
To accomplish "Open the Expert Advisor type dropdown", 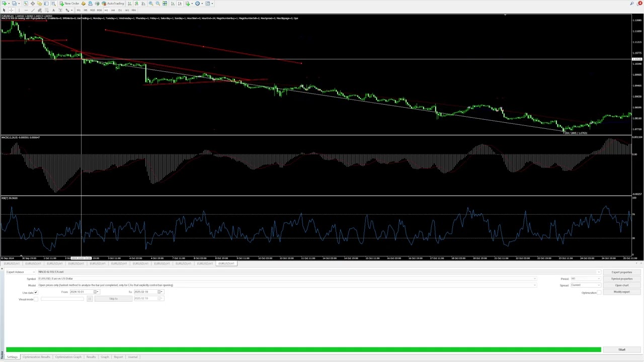I will (x=21, y=272).
